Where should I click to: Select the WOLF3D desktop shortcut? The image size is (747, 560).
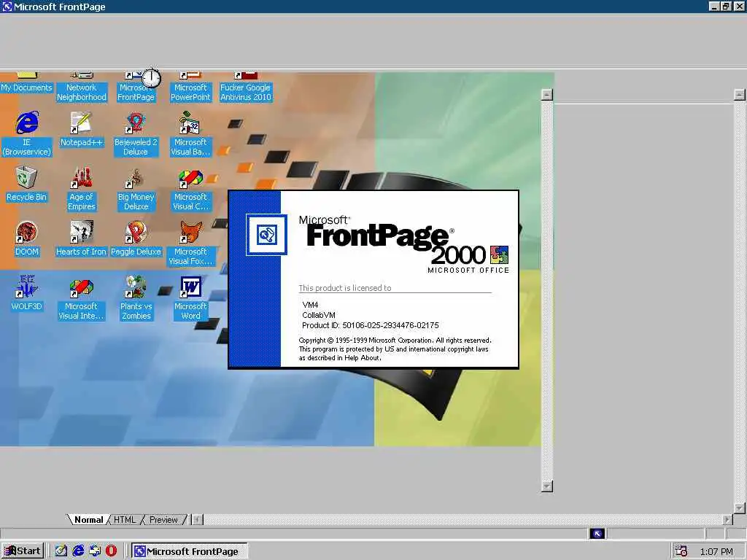tap(27, 293)
